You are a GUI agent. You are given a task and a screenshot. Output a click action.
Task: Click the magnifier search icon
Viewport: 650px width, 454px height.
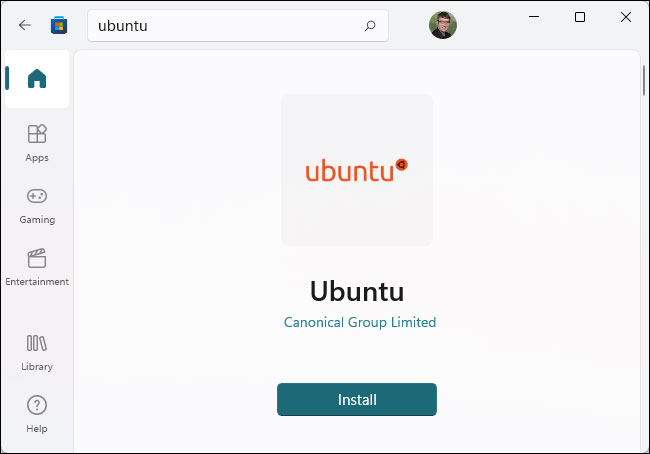pyautogui.click(x=370, y=26)
